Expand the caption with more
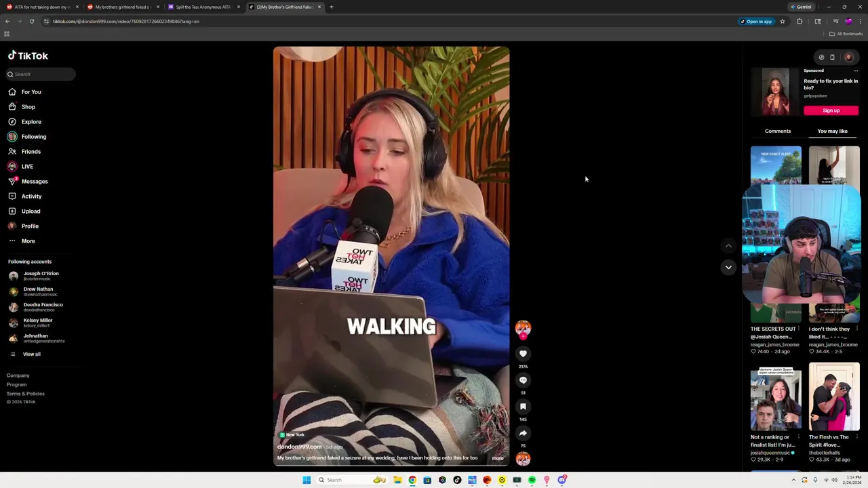The height and width of the screenshot is (488, 868). click(x=498, y=458)
